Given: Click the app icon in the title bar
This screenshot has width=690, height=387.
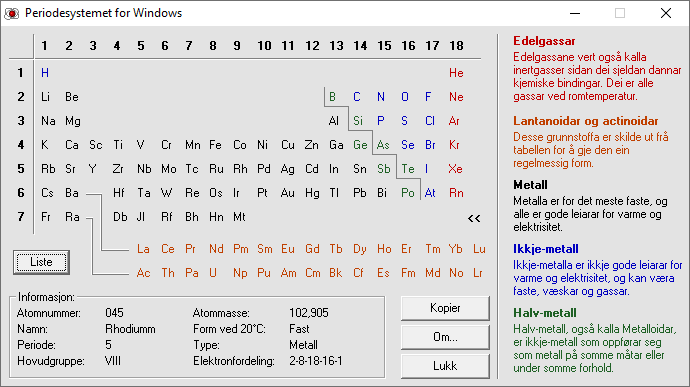Looking at the screenshot, I should coord(12,13).
